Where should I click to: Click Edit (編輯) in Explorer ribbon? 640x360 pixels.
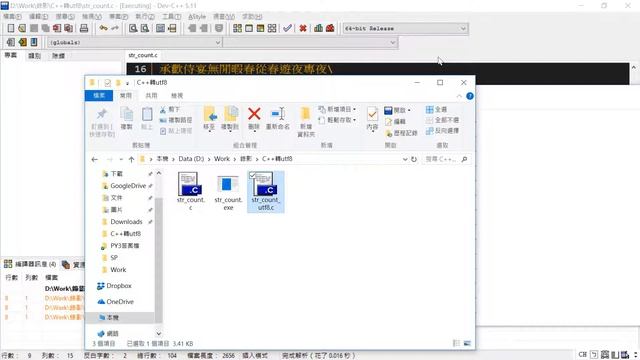(x=396, y=122)
